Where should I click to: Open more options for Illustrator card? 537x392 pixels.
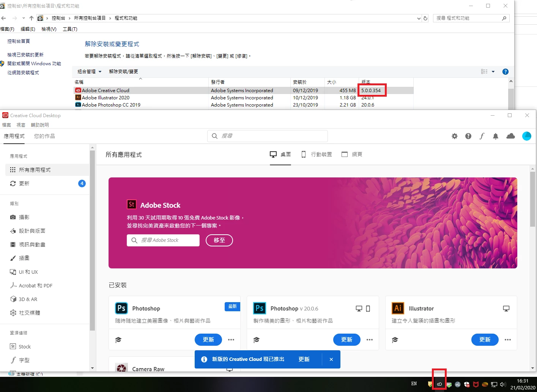508,340
